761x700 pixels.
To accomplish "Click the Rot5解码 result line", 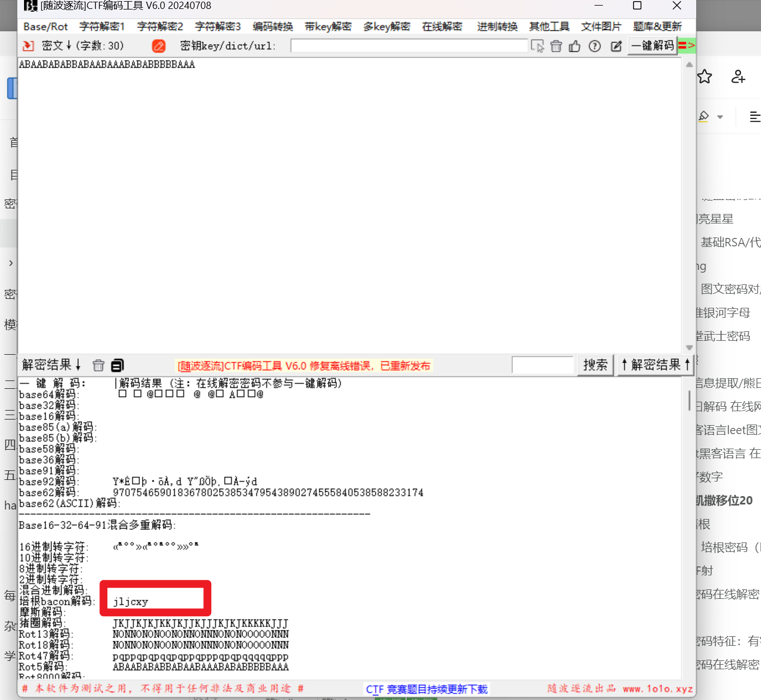I will point(201,666).
